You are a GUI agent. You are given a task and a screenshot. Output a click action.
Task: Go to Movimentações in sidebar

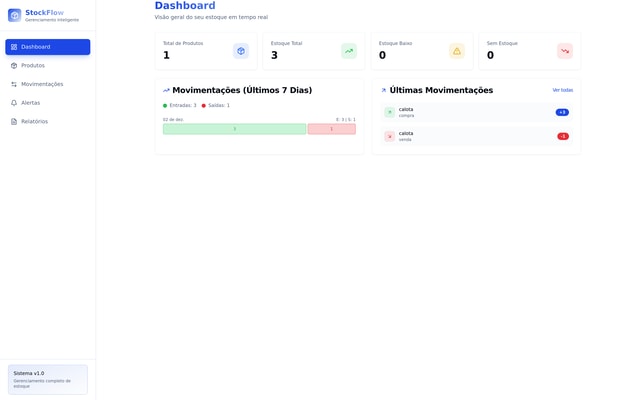click(48, 84)
